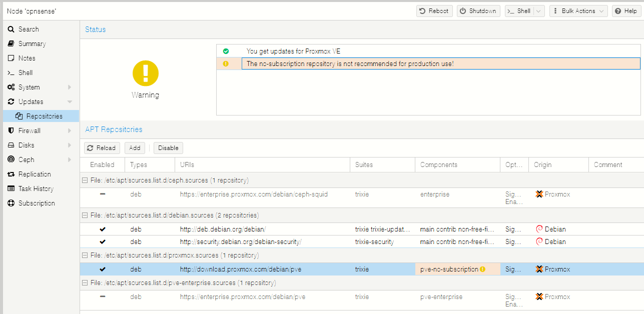Image resolution: width=644 pixels, height=314 pixels.
Task: Click the Repositories files icon
Action: (x=19, y=116)
